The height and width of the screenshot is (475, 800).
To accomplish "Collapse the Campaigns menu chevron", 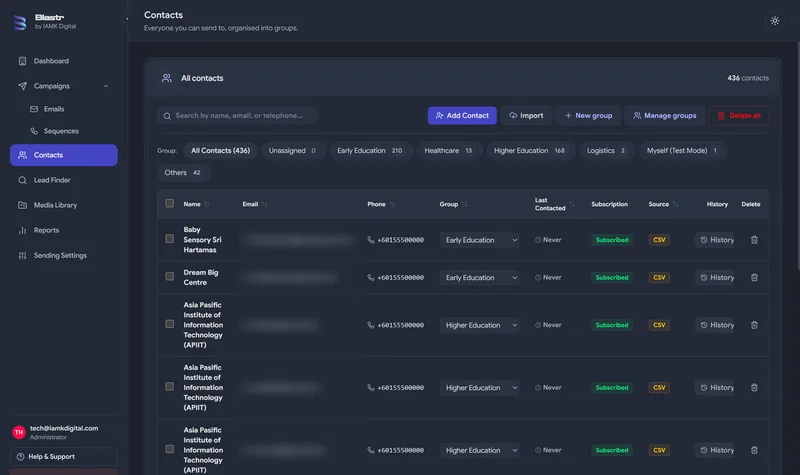I will click(106, 86).
